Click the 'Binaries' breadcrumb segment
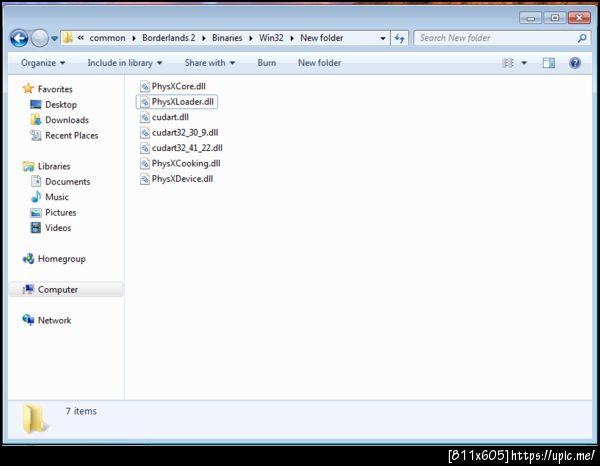 coord(227,38)
